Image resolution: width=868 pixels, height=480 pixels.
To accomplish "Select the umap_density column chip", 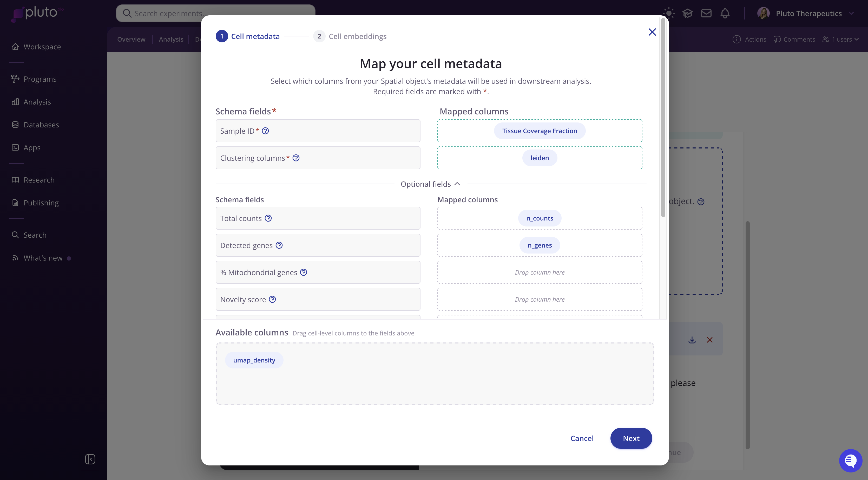I will (254, 360).
